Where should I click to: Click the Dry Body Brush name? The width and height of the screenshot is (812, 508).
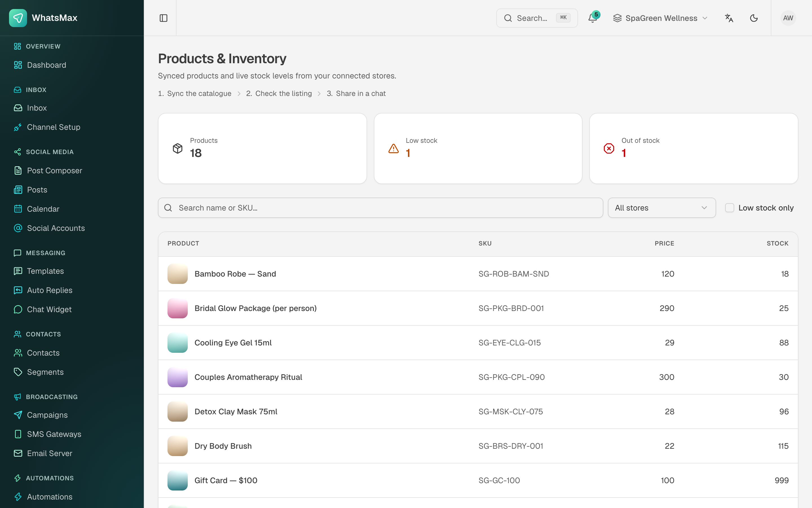(223, 446)
